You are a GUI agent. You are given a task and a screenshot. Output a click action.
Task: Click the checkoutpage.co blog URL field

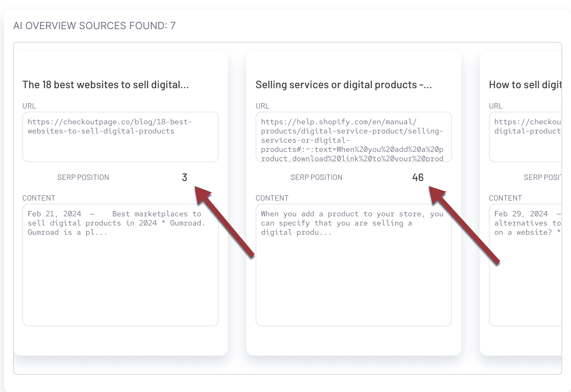click(120, 137)
